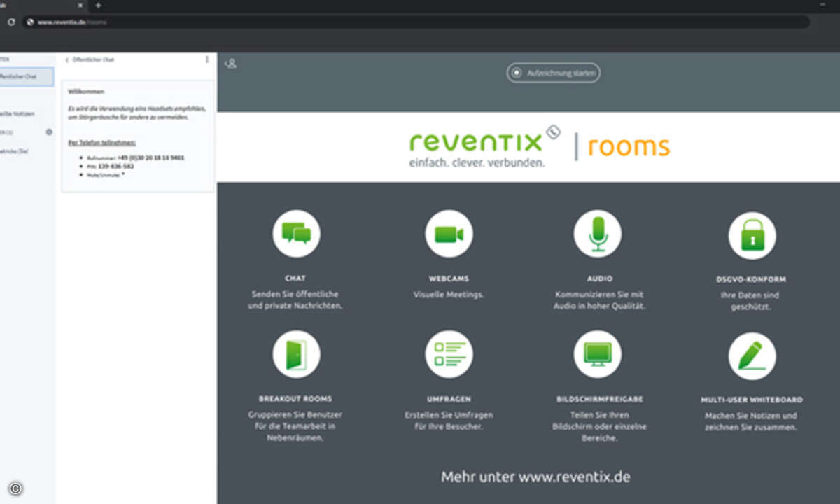Click the breakout rooms door icon
840x504 pixels.
tap(296, 354)
